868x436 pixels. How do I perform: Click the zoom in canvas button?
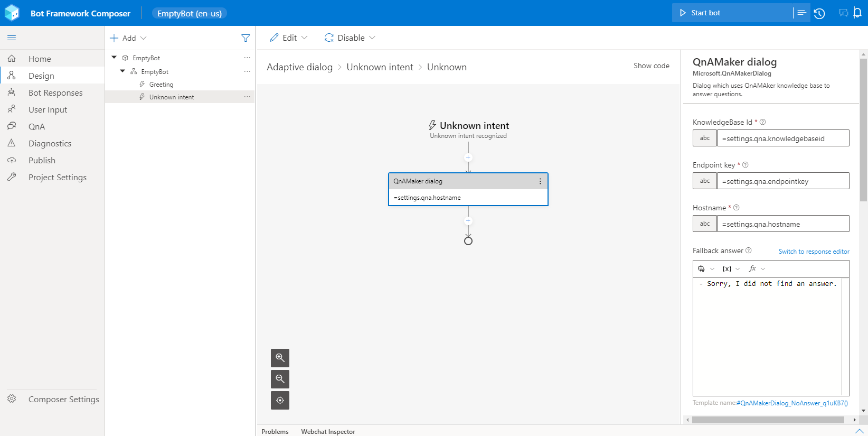pos(280,358)
